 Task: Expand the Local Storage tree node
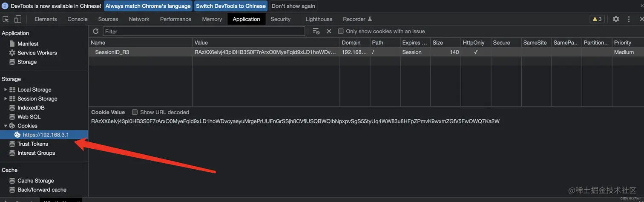pyautogui.click(x=6, y=89)
